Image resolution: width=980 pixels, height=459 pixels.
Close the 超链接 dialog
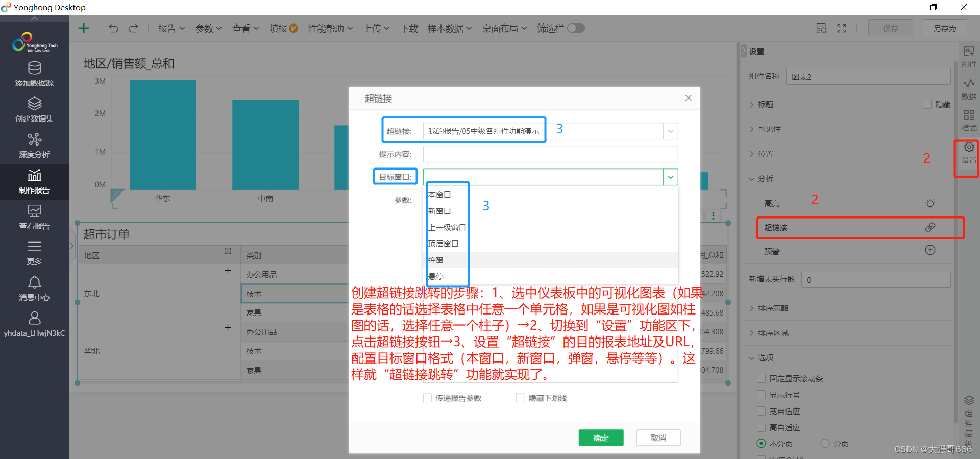point(688,98)
